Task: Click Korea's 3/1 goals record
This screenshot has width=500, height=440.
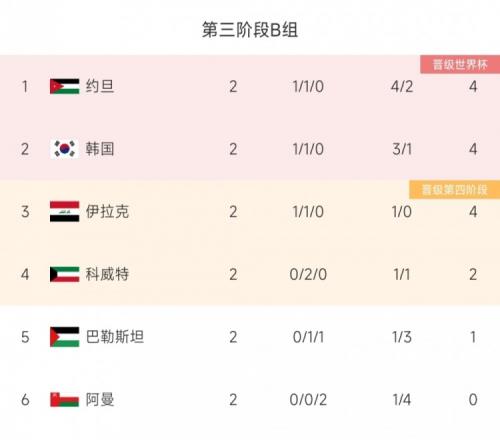Action: [402, 149]
